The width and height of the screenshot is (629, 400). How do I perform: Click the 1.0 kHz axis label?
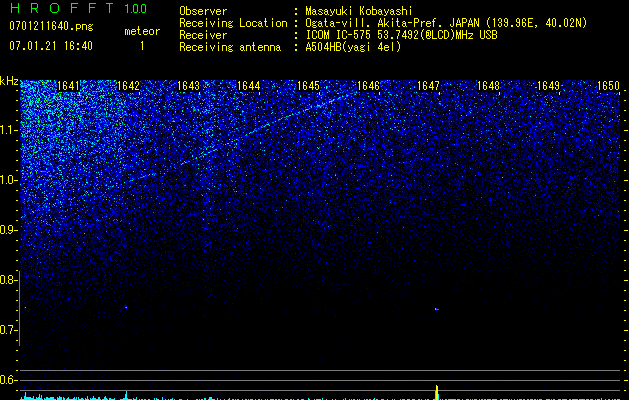click(x=9, y=180)
